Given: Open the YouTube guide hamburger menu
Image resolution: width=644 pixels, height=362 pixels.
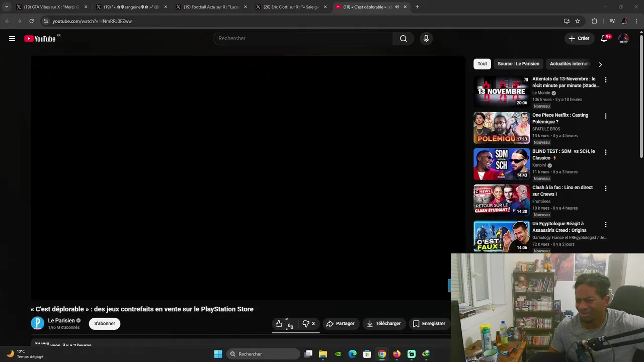Looking at the screenshot, I should pyautogui.click(x=12, y=39).
